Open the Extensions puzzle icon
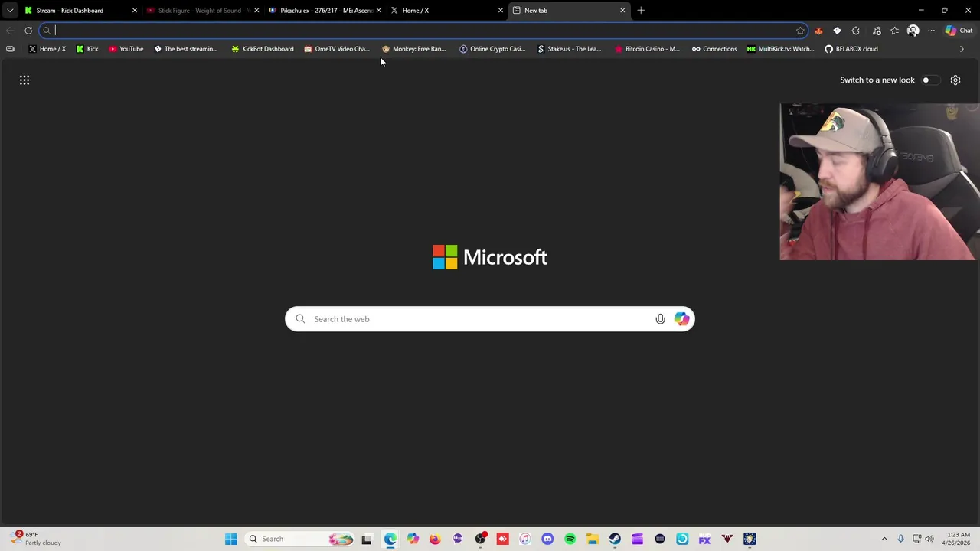Image resolution: width=980 pixels, height=551 pixels. pos(855,31)
